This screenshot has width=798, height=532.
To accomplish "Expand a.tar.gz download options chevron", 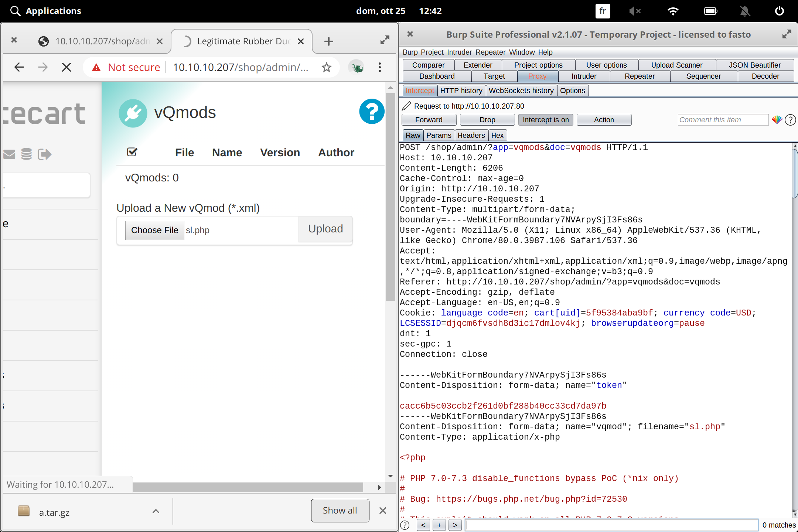I will 156,511.
